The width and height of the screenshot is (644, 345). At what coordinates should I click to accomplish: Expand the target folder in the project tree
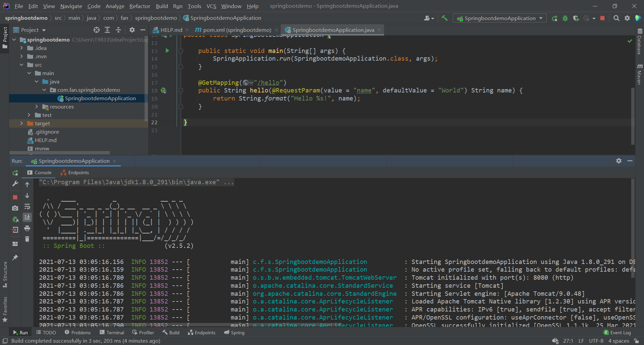(21, 123)
